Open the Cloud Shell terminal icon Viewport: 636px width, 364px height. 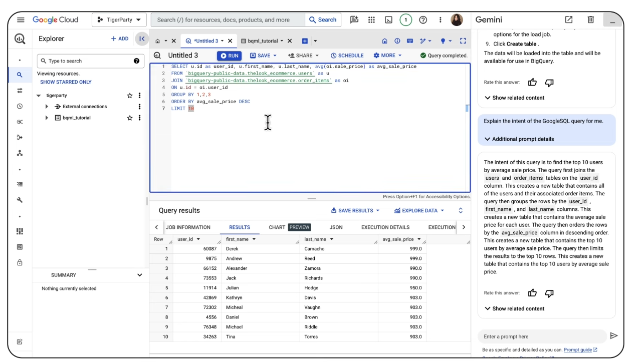(x=388, y=20)
